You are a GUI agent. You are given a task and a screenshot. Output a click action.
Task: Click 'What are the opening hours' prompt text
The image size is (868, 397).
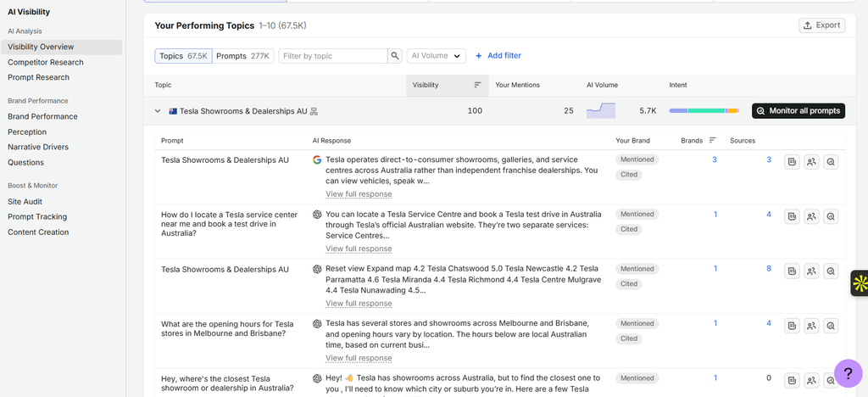(227, 329)
